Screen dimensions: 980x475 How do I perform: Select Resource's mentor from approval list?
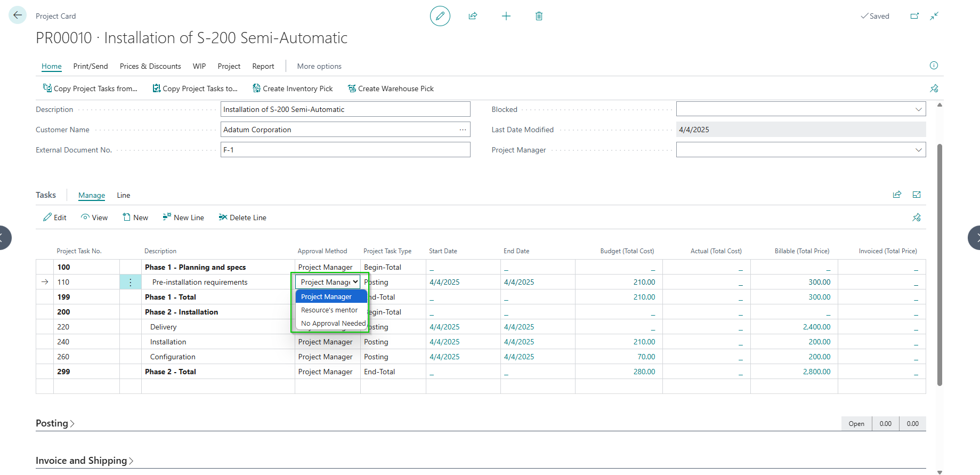(x=329, y=310)
